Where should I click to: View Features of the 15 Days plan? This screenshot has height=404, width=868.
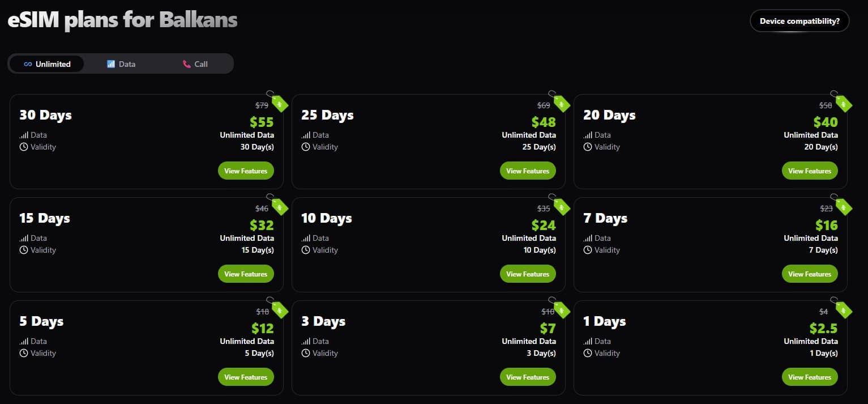click(x=246, y=274)
